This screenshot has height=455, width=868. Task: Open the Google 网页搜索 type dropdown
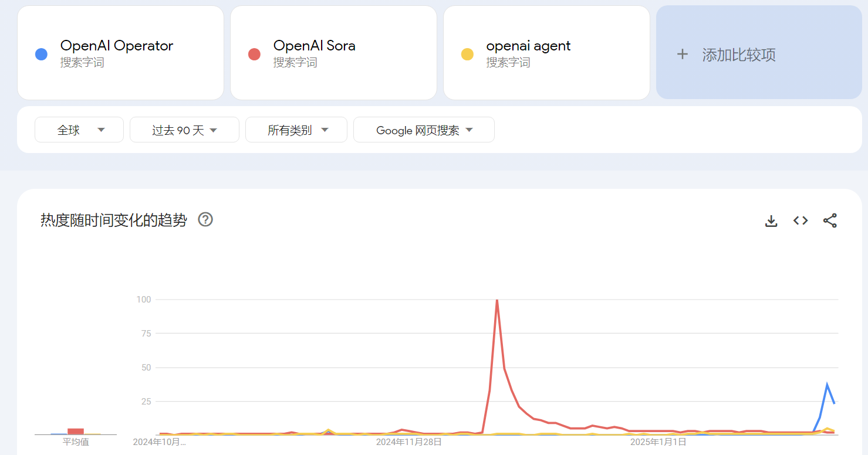point(424,130)
